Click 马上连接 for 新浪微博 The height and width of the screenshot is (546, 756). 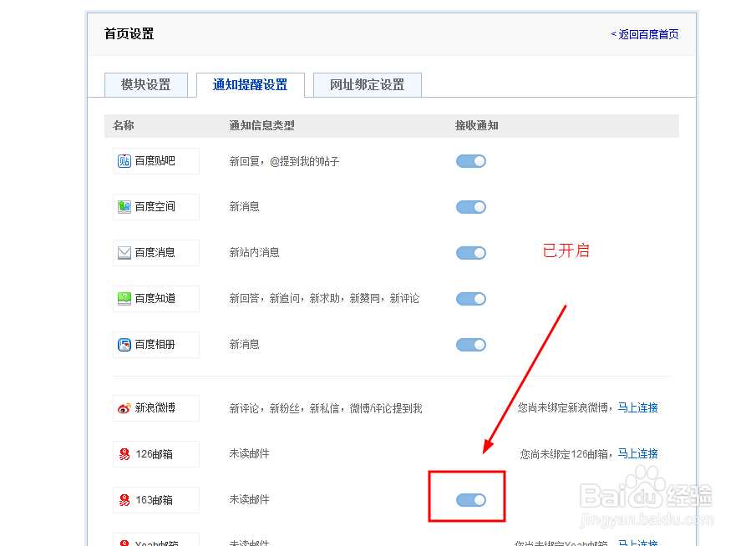click(638, 407)
